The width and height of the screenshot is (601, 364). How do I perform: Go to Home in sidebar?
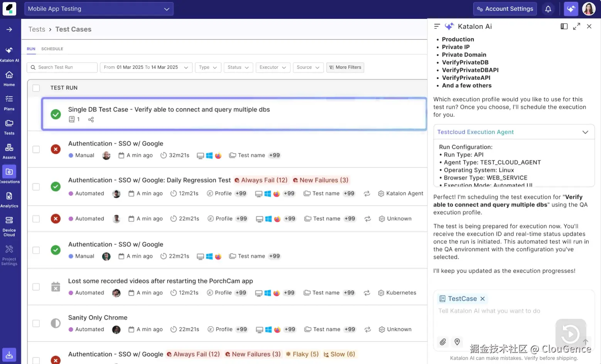9,79
